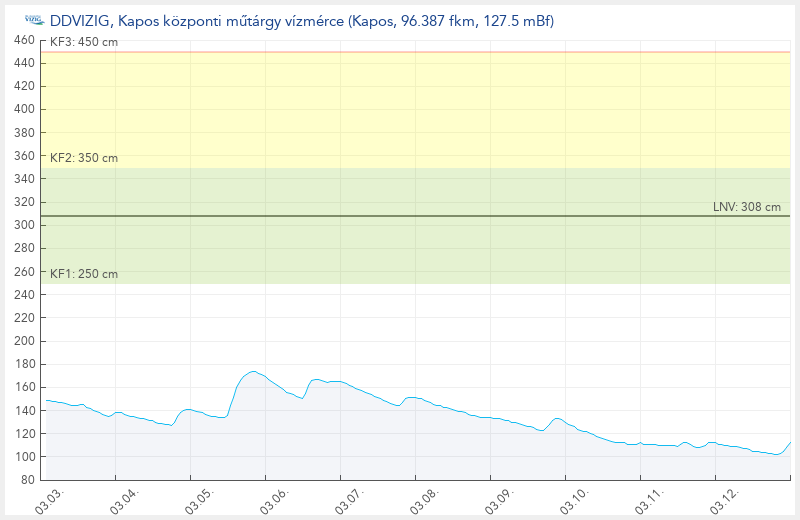
Task: Click the 03.05. date on the x-axis
Action: click(198, 498)
